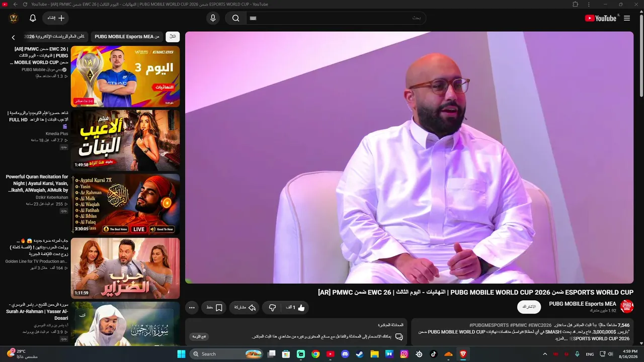
Task: Open the YouTube guide hamburger menu
Action: click(x=627, y=18)
